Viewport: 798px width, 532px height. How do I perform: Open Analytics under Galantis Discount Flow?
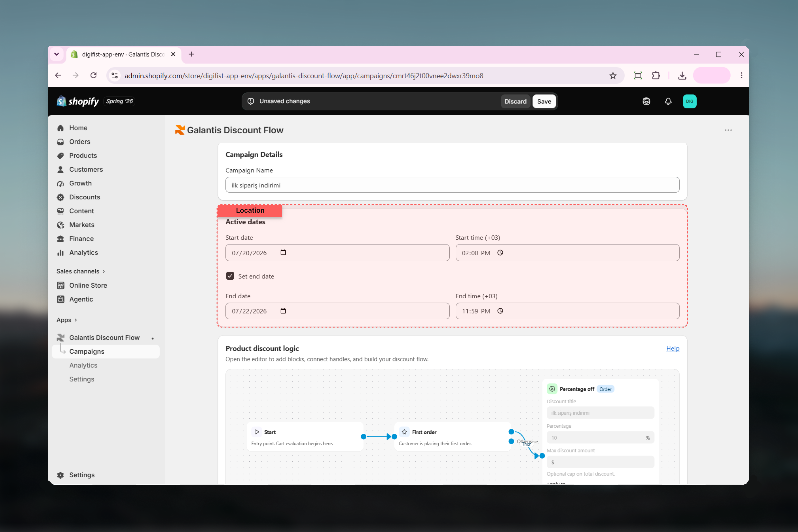click(x=83, y=365)
